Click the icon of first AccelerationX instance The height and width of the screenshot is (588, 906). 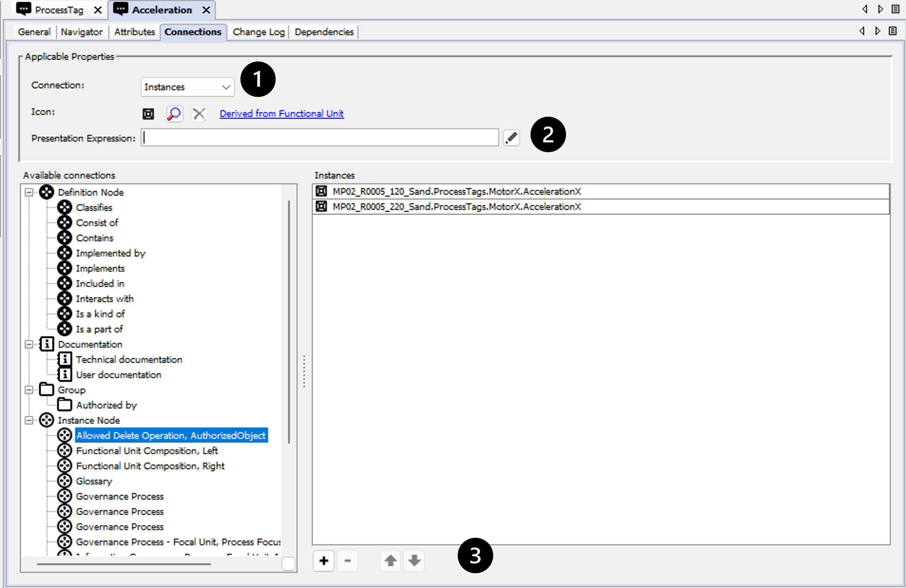coord(321,191)
